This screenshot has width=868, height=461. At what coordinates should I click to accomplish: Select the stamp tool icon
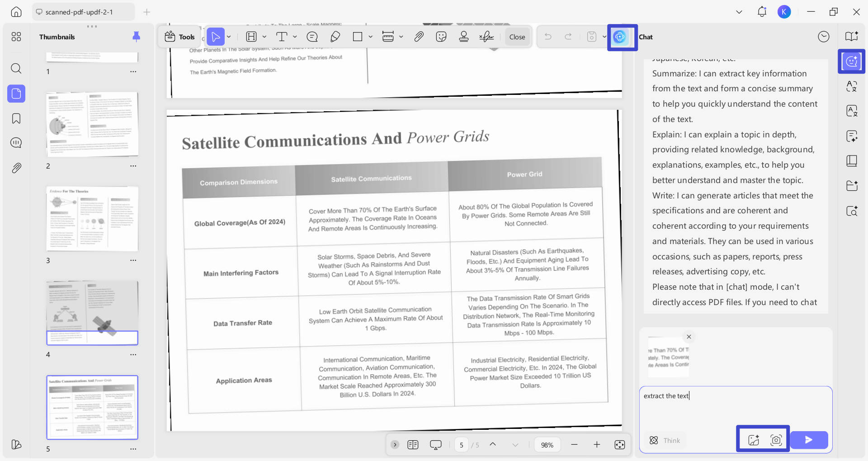point(463,37)
